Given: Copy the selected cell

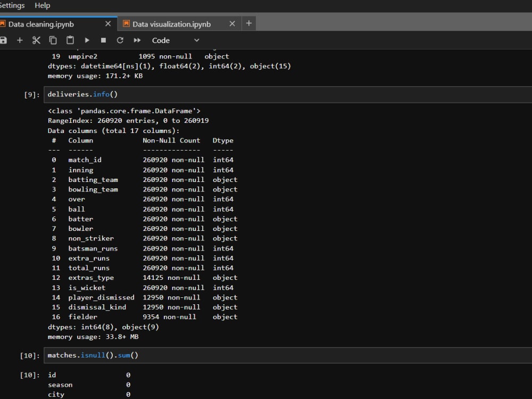Looking at the screenshot, I should click(53, 40).
